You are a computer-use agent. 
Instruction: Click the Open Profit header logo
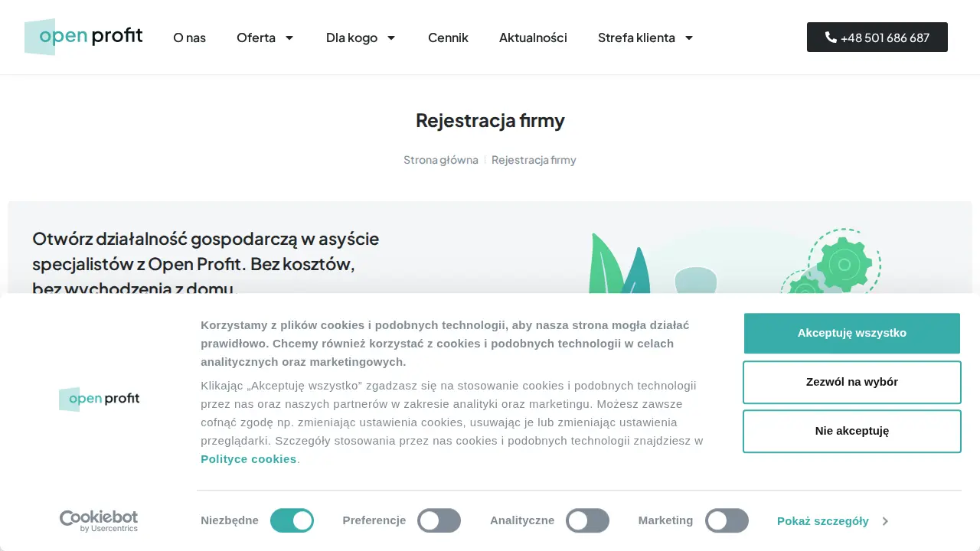click(83, 37)
